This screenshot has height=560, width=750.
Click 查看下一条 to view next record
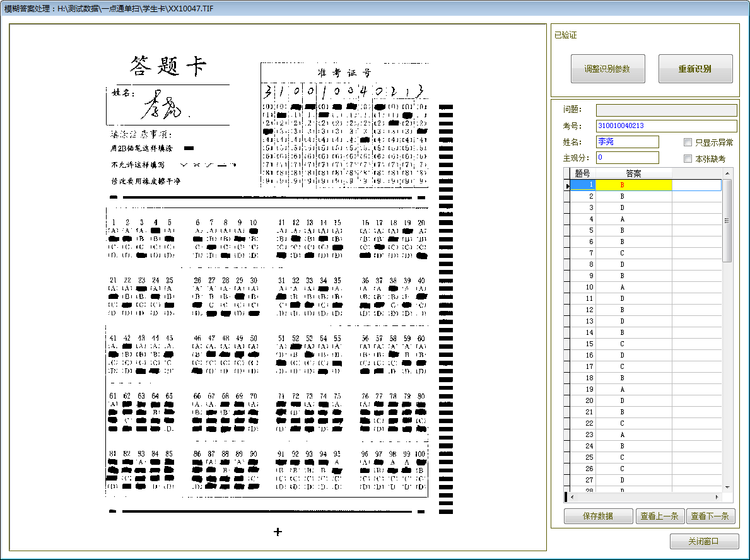coord(711,516)
